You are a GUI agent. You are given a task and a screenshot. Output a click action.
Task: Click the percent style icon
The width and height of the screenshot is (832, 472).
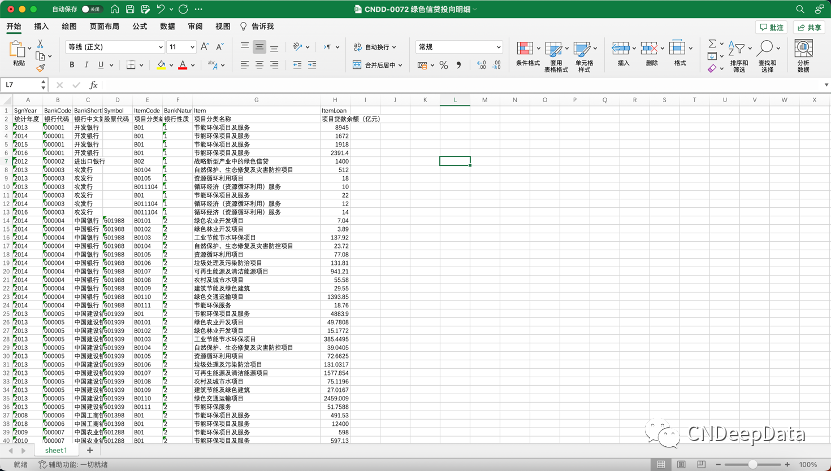click(x=444, y=65)
